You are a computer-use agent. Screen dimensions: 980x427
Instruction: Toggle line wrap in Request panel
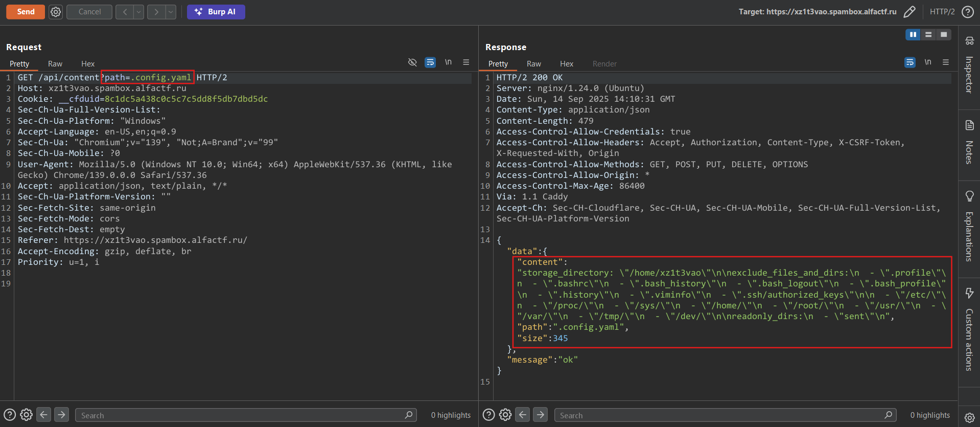[x=430, y=62]
